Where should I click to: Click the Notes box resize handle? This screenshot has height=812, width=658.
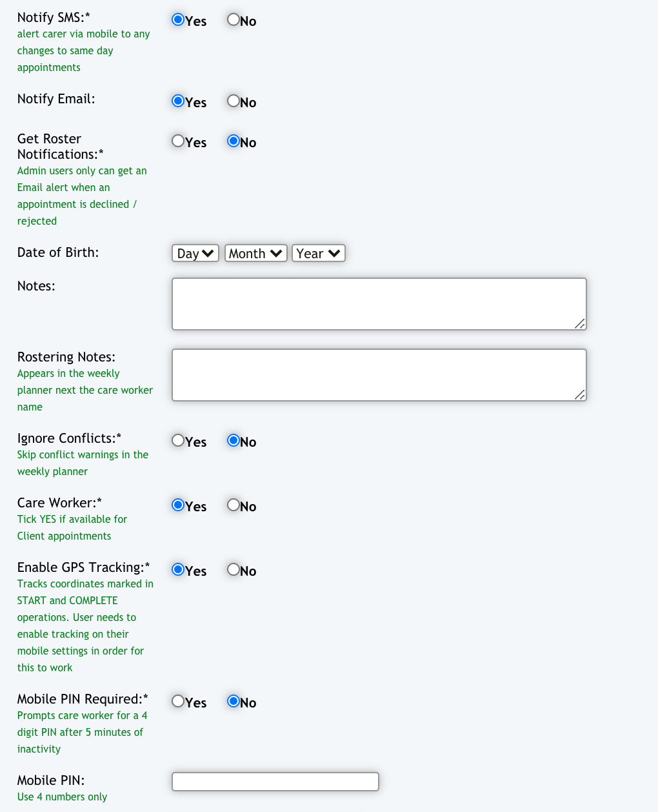click(580, 324)
